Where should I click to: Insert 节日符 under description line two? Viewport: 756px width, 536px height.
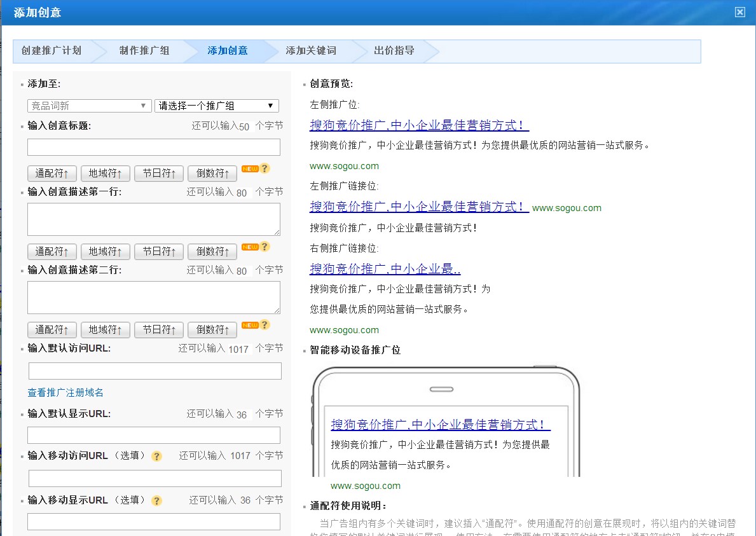(x=158, y=330)
